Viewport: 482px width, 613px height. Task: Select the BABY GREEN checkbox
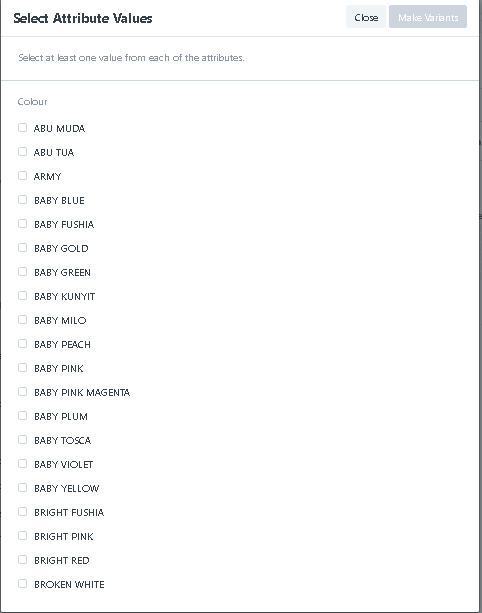(22, 272)
